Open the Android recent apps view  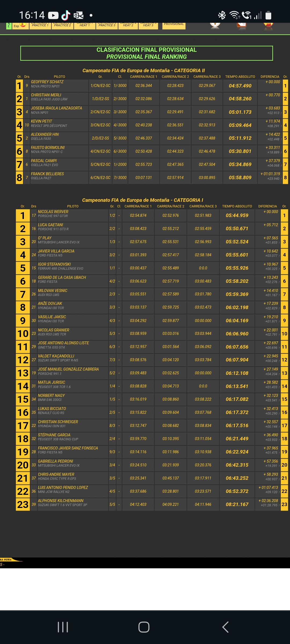pos(63,627)
